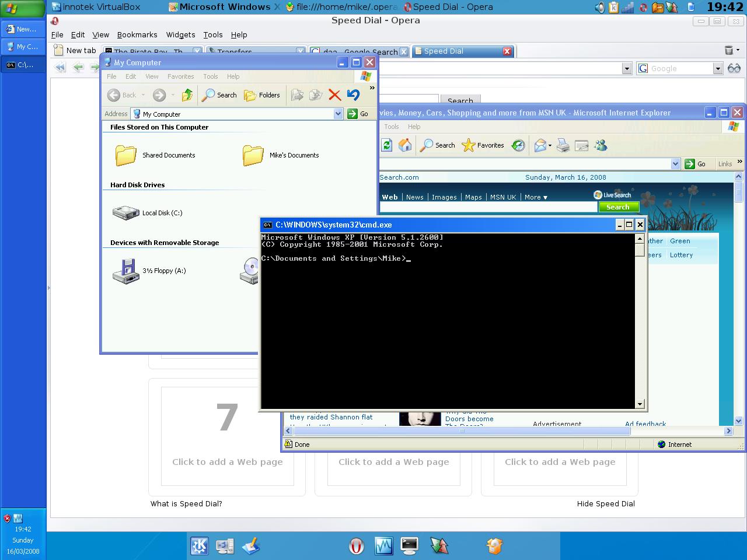Screen dimensions: 747x560
Task: Expand the Opera address bar dropdown
Action: pyautogui.click(x=627, y=68)
